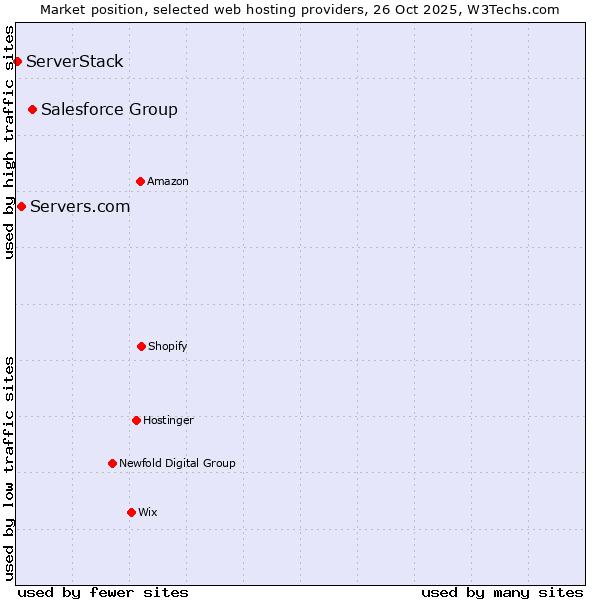Screen dimensions: 600x600
Task: Pick the Hostinger red diamond marker
Action: coord(136,420)
